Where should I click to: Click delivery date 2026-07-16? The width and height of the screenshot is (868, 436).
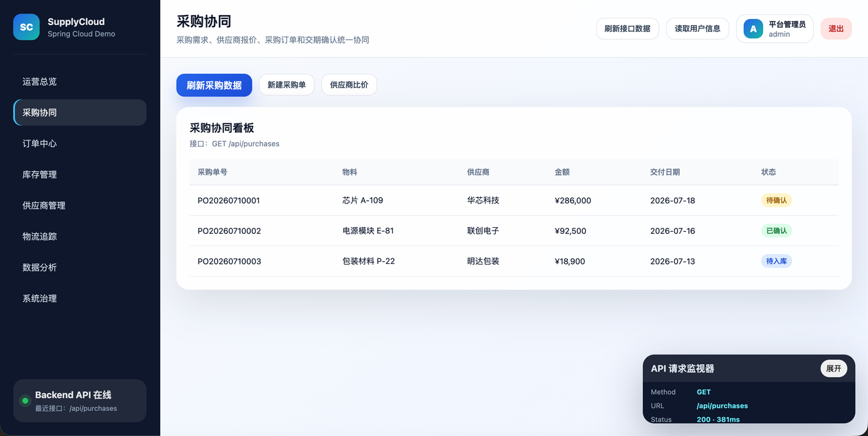[x=673, y=231]
